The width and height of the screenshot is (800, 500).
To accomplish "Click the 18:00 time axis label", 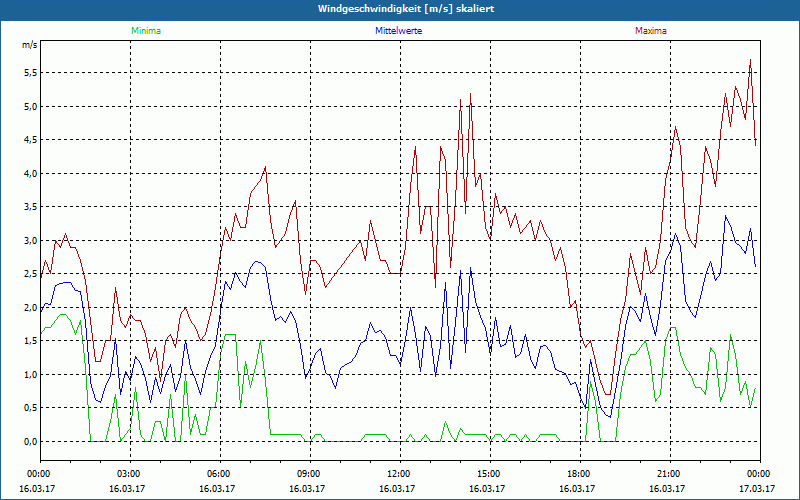I will (x=578, y=474).
